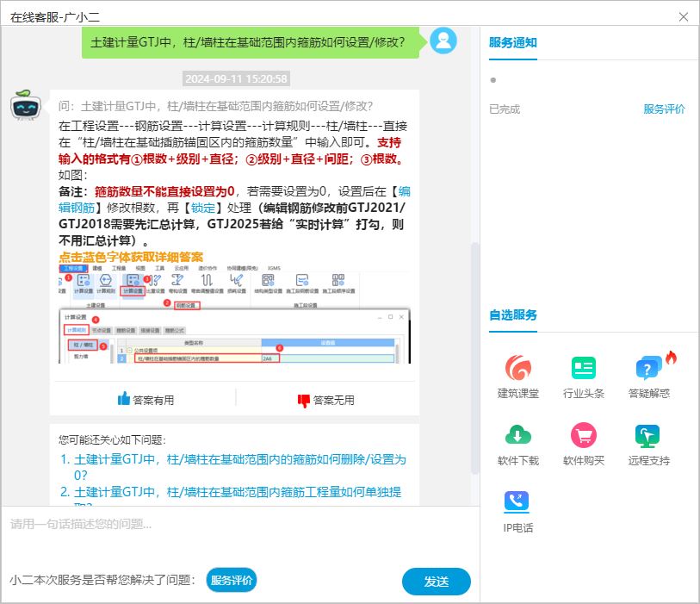Click the orange 点击蓝色字体获取详细答案 text
The width and height of the screenshot is (700, 604).
click(131, 257)
